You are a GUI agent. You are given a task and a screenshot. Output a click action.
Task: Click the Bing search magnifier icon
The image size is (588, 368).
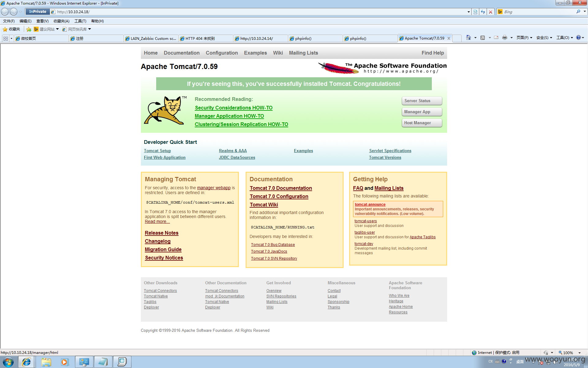coord(578,12)
